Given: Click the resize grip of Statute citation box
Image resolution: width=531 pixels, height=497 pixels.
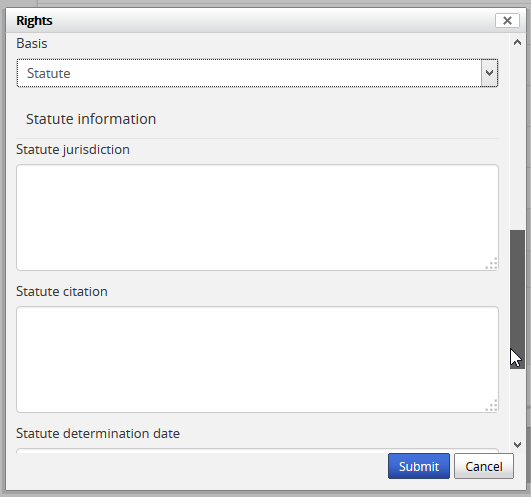Looking at the screenshot, I should [x=492, y=406].
